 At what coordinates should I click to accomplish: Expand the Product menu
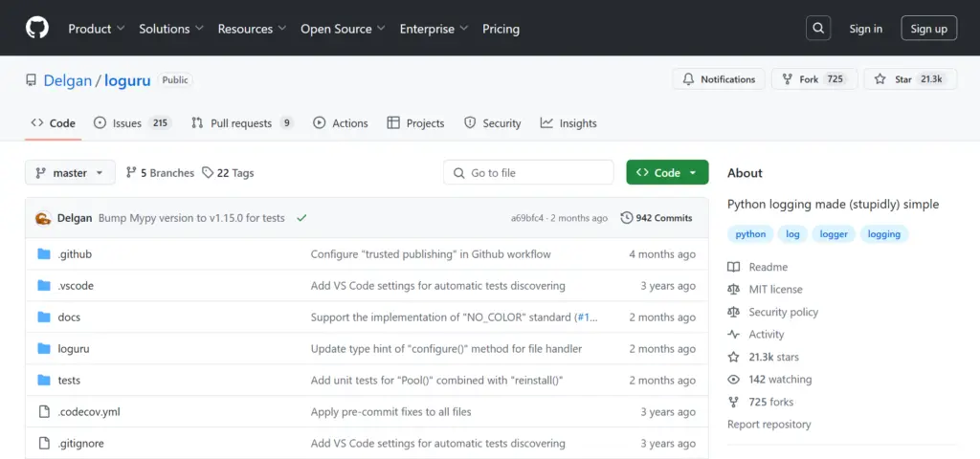(97, 29)
